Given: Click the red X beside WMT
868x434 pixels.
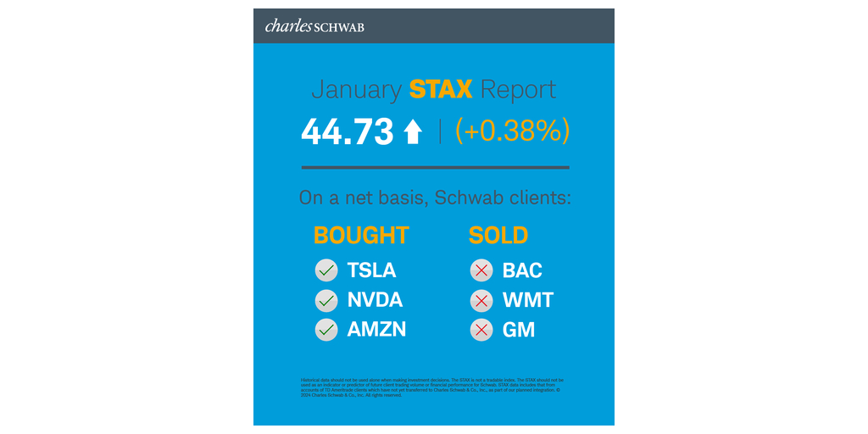Looking at the screenshot, I should click(481, 300).
